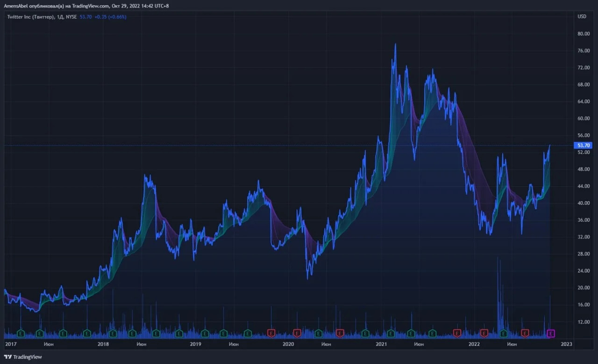Viewport: 598px width, 364px height.
Task: Click the 12.00 price axis label
Action: [584, 322]
